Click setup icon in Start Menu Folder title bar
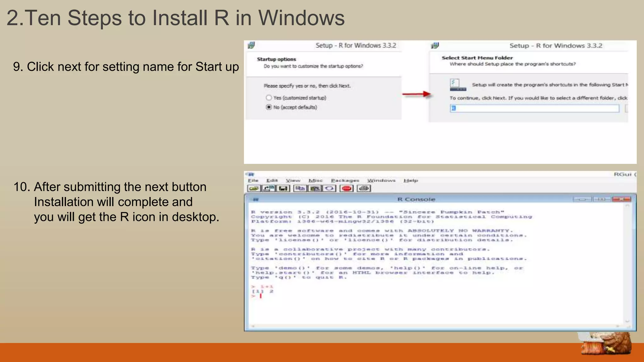 click(435, 46)
